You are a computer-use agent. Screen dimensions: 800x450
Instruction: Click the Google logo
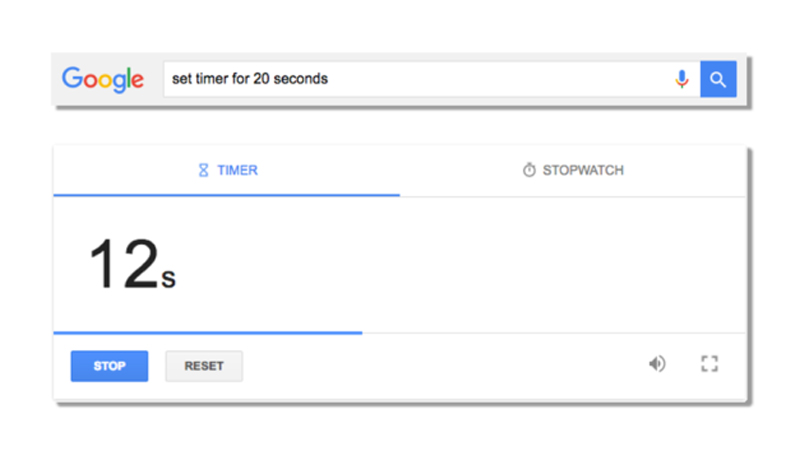tap(103, 79)
